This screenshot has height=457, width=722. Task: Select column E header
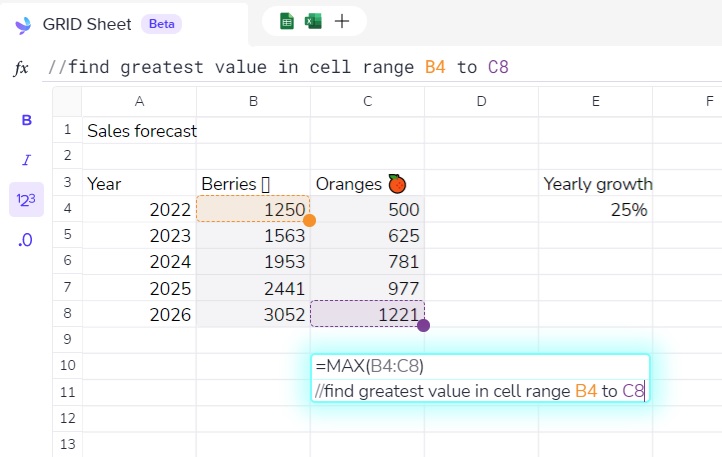(595, 101)
